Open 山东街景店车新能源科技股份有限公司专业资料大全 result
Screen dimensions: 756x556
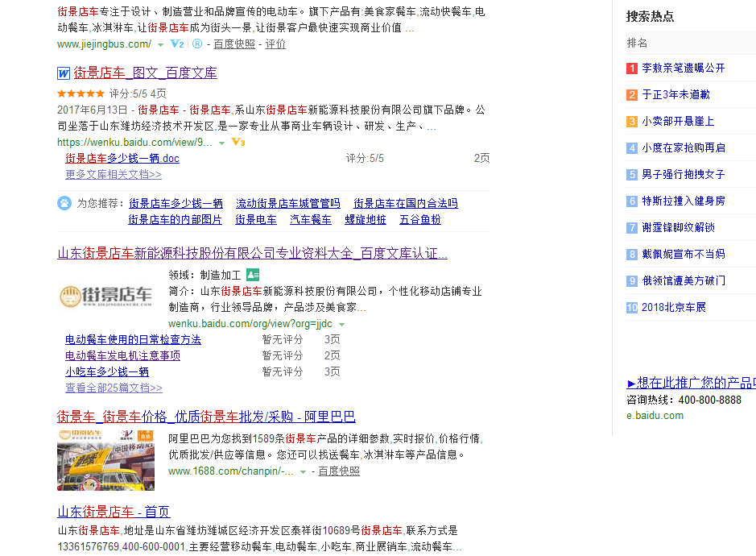click(x=252, y=253)
